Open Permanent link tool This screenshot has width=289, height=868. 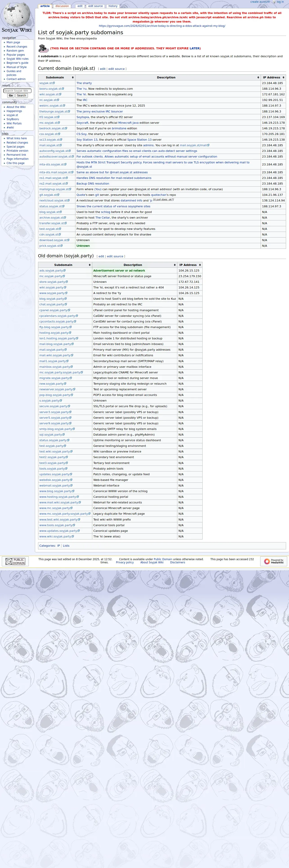[16, 155]
